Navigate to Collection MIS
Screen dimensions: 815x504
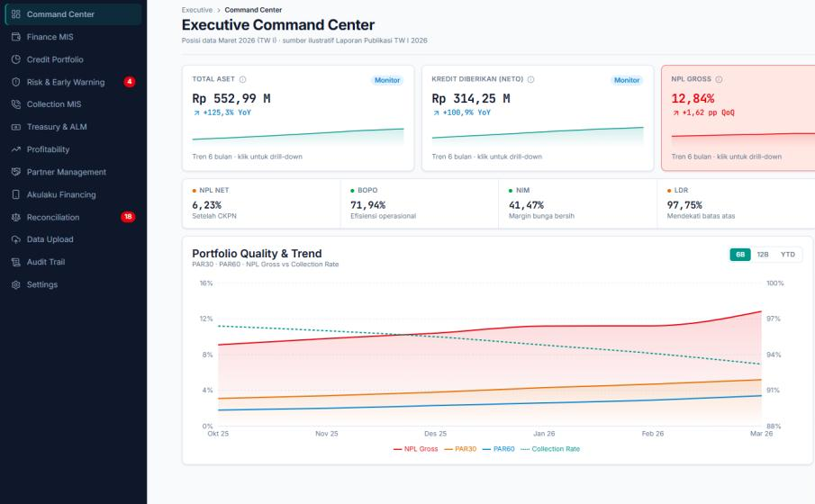pos(73,104)
